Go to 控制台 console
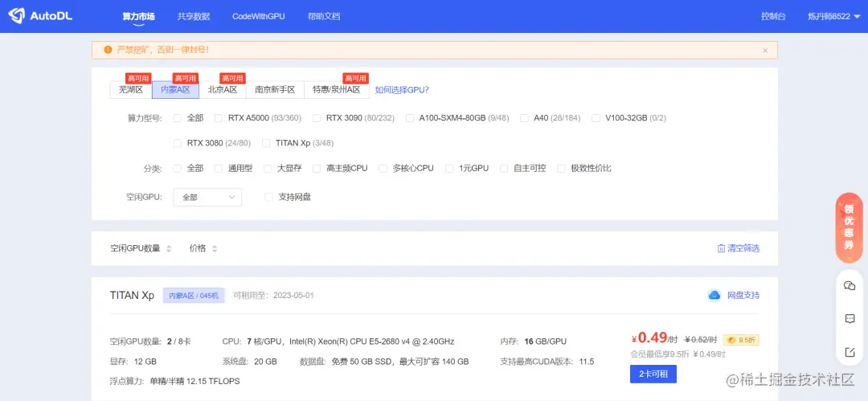Image resolution: width=868 pixels, height=401 pixels. click(x=773, y=17)
